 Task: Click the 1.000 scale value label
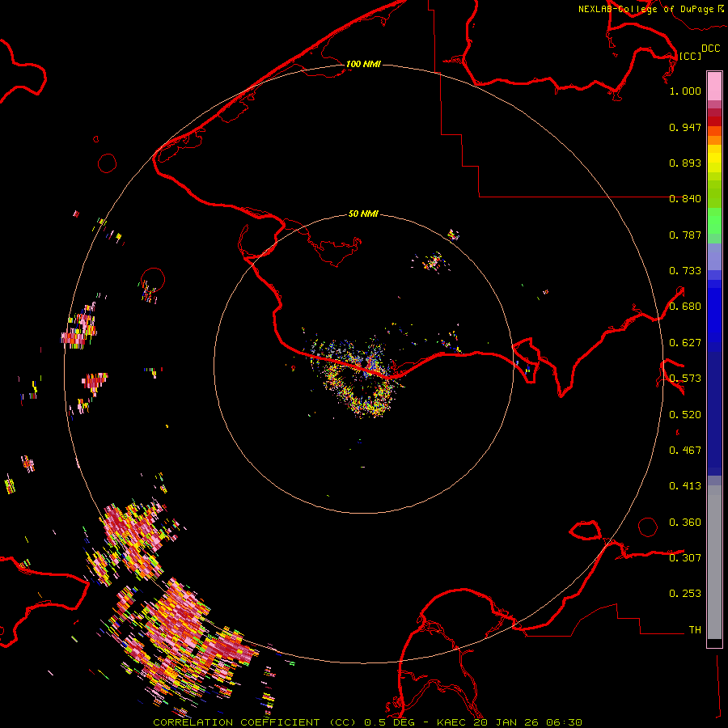685,91
